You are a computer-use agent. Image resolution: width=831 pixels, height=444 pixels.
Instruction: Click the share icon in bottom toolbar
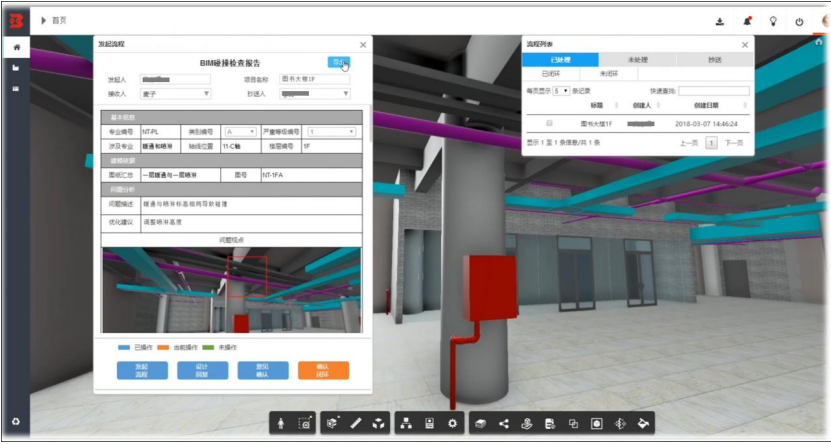click(503, 423)
